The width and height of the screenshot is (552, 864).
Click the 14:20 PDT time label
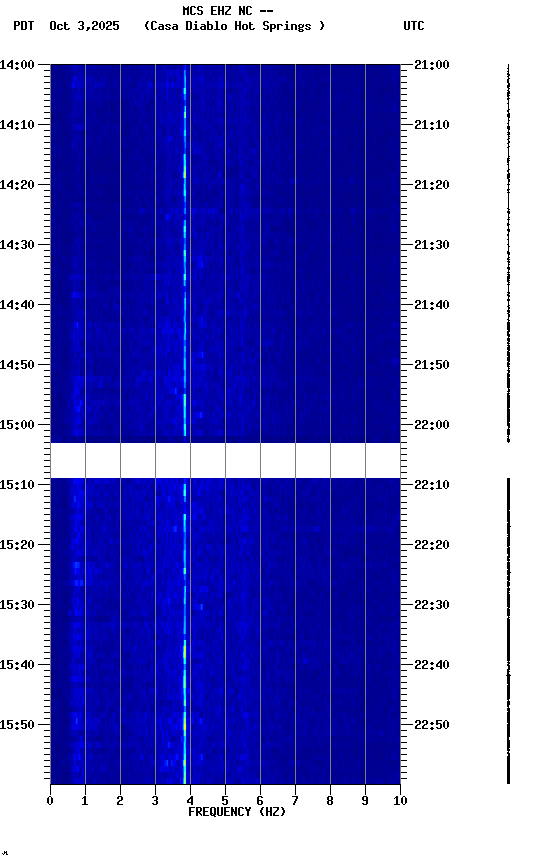pos(17,185)
